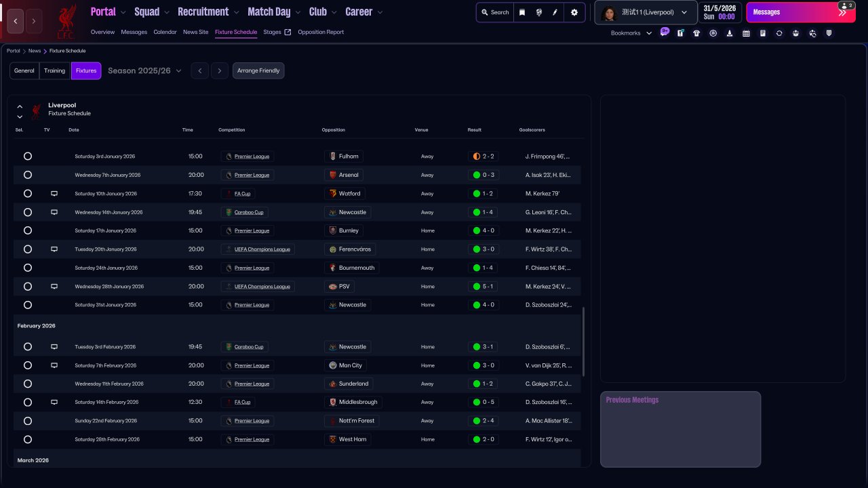Screen dimensions: 868x488
Task: Open the Liverpool club crest in header
Action: [x=66, y=22]
